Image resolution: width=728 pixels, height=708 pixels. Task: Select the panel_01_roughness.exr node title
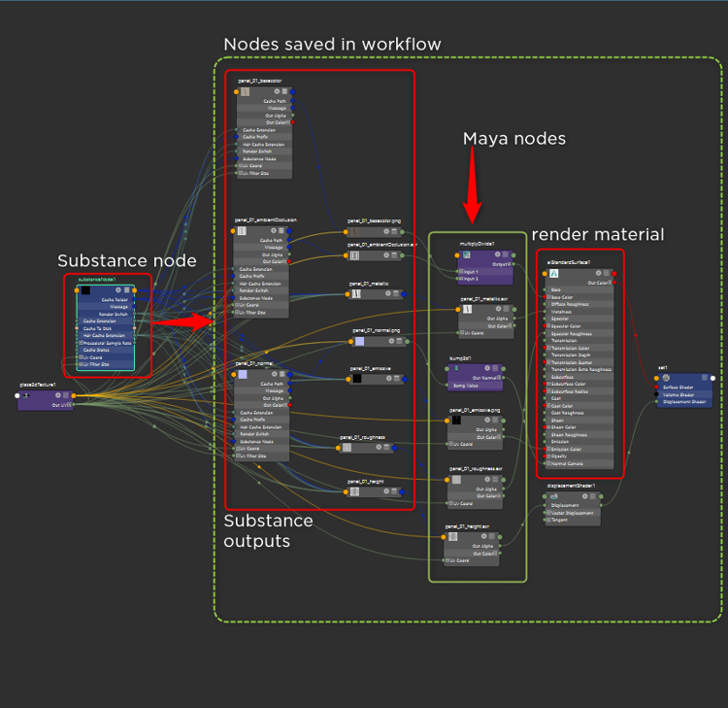coord(476,469)
